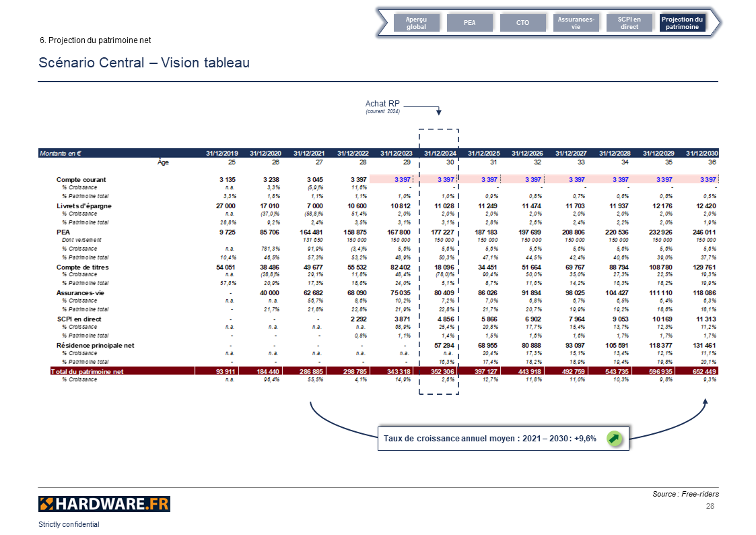The image size is (756, 535).
Task: Select the total value 298 785
Action: pos(355,371)
